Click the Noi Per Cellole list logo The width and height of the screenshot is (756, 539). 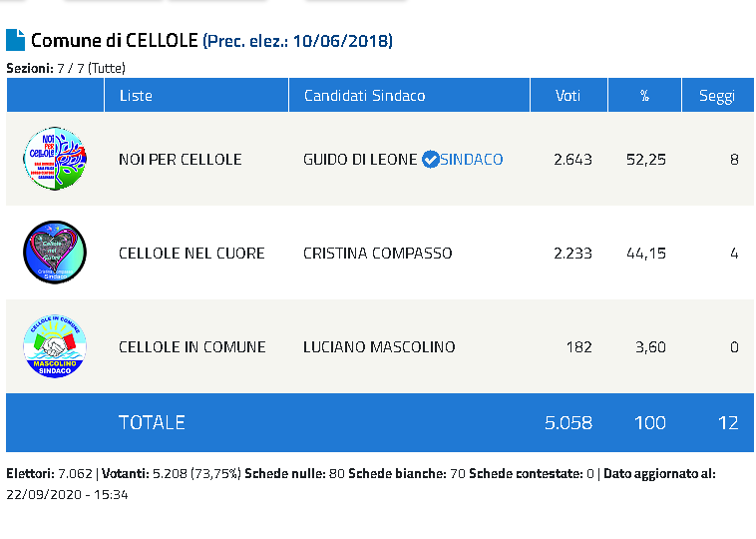point(55,159)
